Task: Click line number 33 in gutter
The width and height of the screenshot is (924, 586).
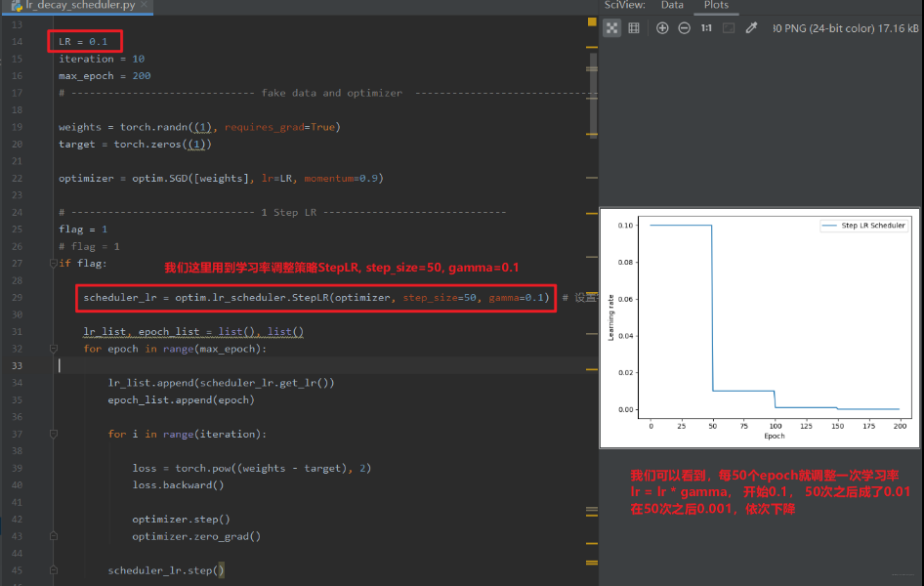Action: tap(17, 365)
